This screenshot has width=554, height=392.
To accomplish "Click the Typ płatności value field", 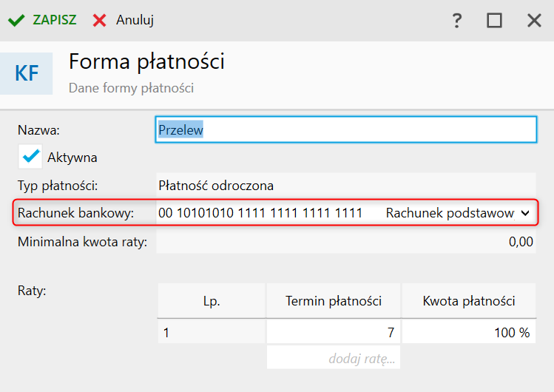I will point(345,185).
